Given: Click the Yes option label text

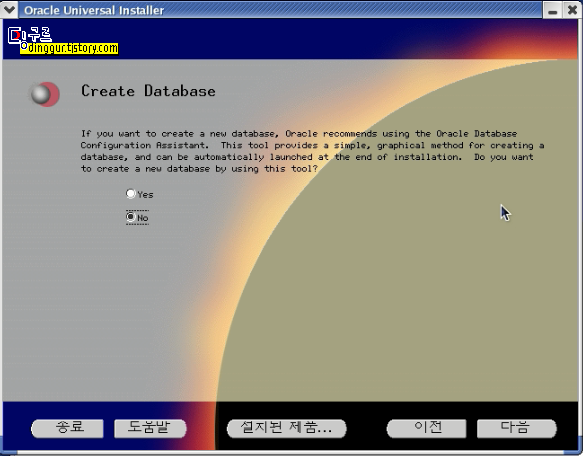Looking at the screenshot, I should click(145, 195).
